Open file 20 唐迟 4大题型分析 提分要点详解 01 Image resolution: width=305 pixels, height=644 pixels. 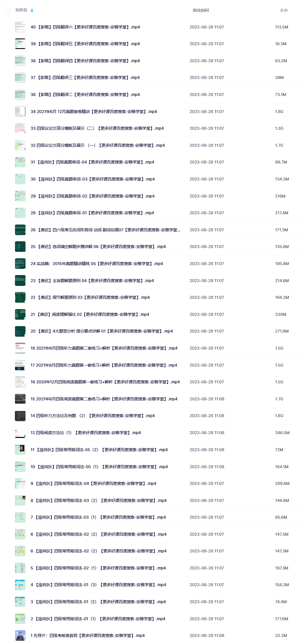click(102, 331)
